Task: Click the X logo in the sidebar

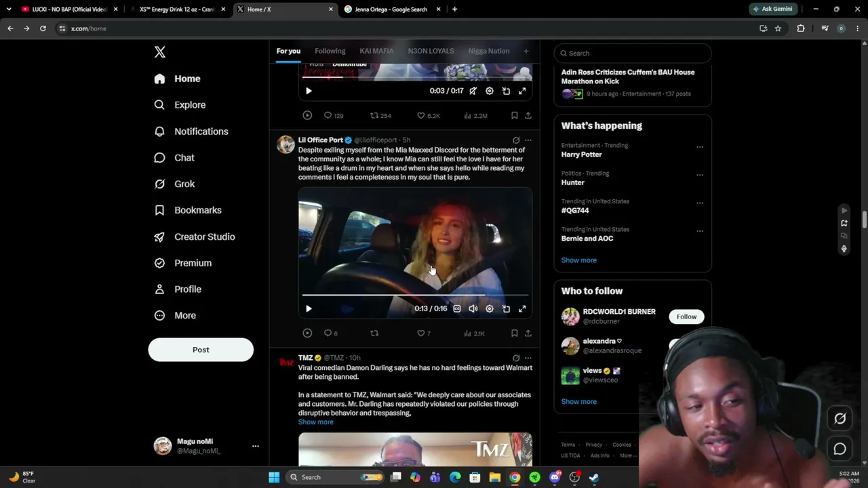Action: coord(159,52)
